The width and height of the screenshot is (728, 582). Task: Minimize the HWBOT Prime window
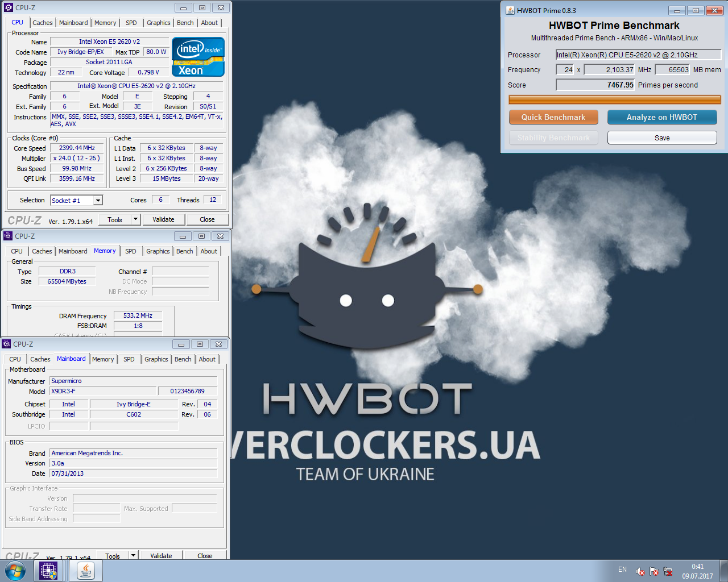click(677, 10)
